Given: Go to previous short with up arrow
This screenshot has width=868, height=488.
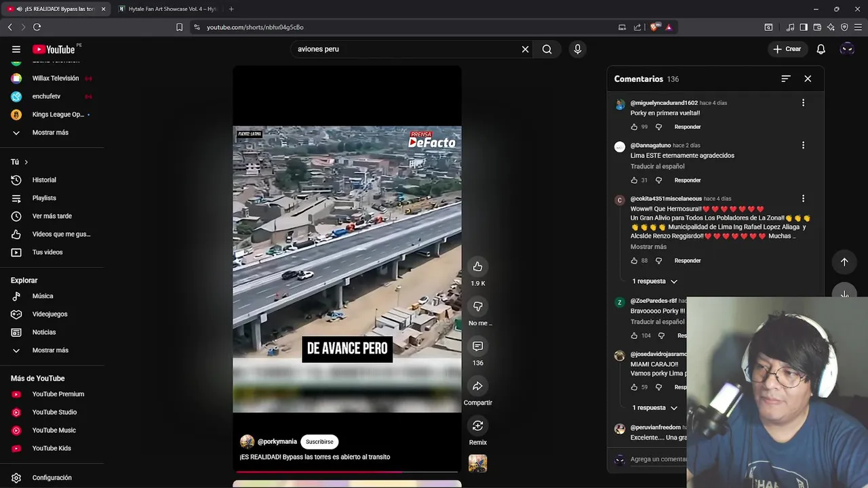Looking at the screenshot, I should pos(844,262).
